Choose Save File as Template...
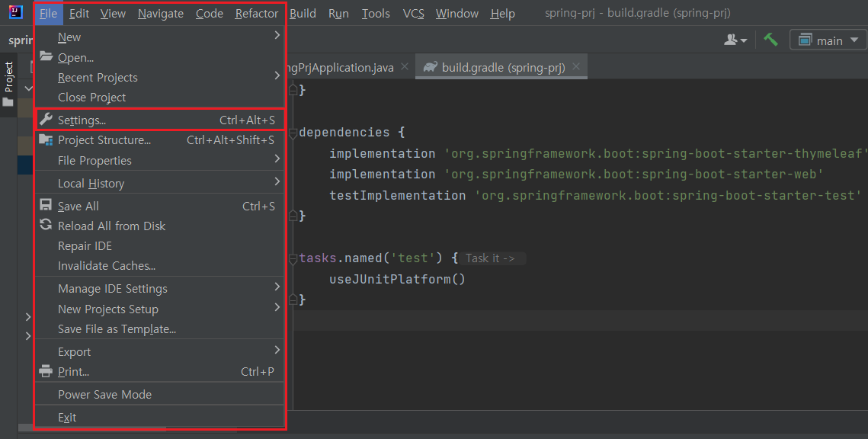The height and width of the screenshot is (439, 868). tap(159, 328)
